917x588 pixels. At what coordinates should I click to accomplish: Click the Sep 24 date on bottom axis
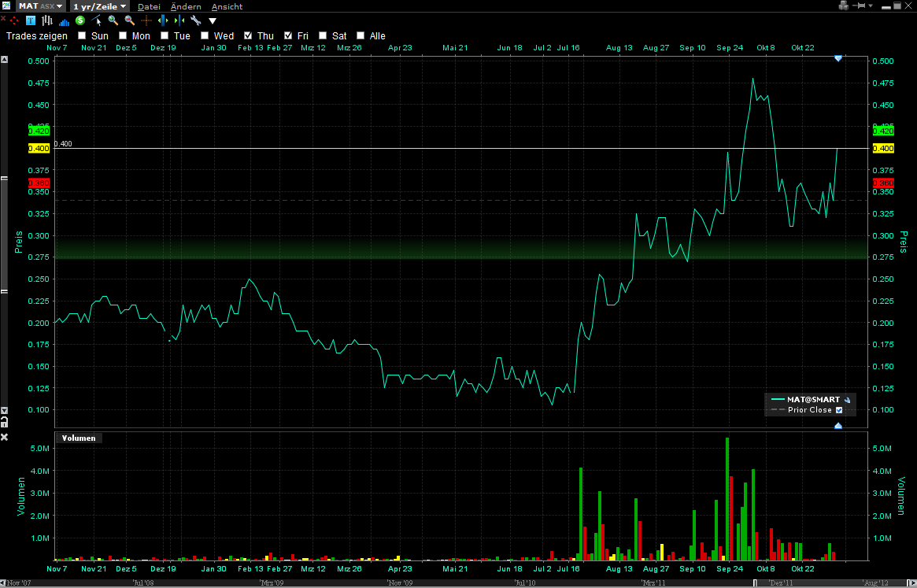(730, 568)
